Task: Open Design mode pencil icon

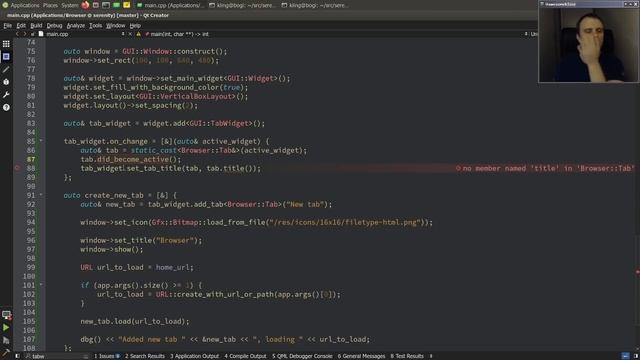Action: pyautogui.click(x=6, y=69)
